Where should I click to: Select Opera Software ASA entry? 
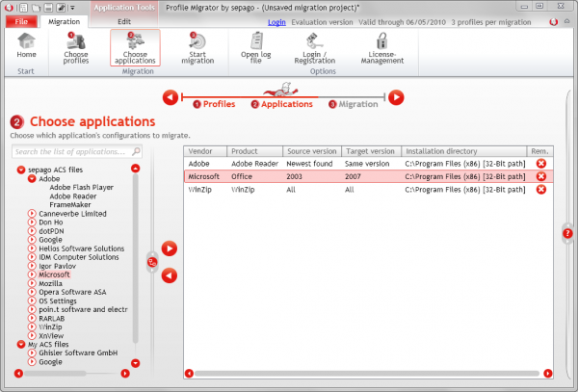(72, 292)
